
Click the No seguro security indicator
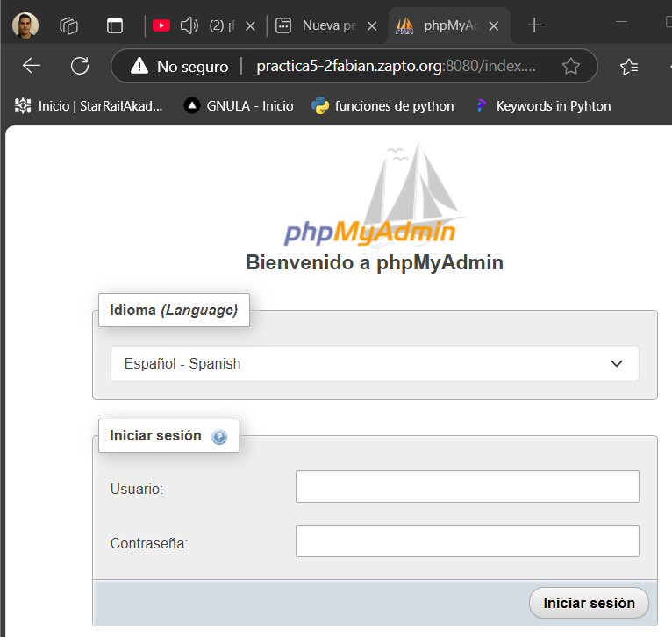180,66
